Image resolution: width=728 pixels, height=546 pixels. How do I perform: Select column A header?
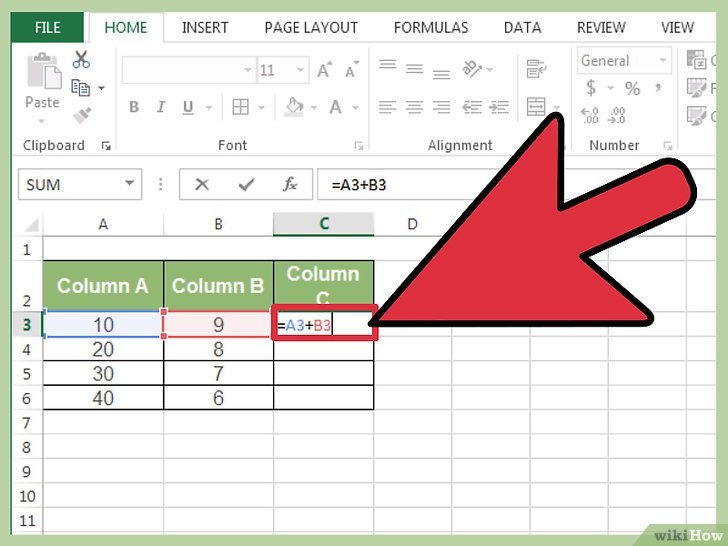103,224
